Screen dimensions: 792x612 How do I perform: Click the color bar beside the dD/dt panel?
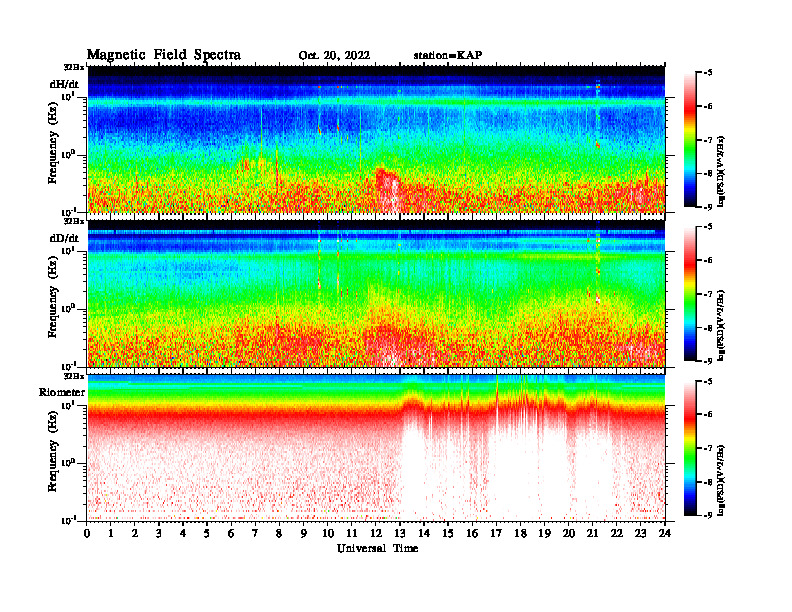coord(690,294)
